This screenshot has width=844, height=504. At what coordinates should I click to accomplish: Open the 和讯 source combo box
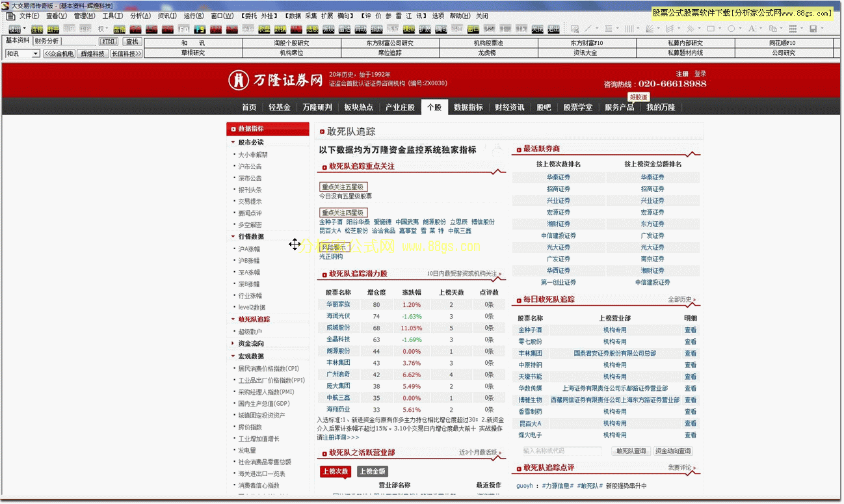pyautogui.click(x=23, y=54)
